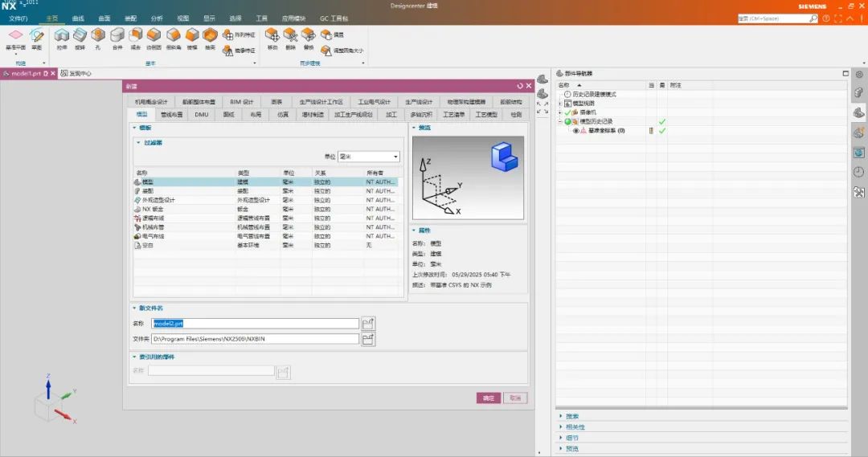Select the 删除 (Delete Face) tool

(291, 39)
